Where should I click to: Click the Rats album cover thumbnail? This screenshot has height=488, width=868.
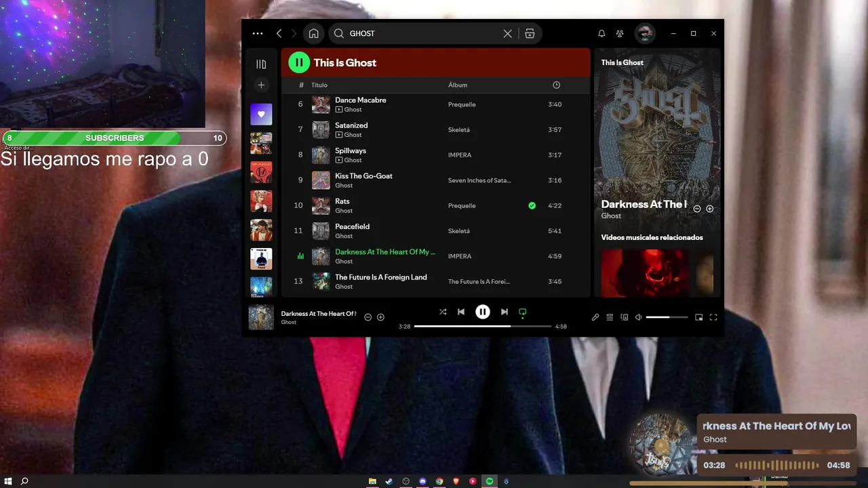point(321,205)
